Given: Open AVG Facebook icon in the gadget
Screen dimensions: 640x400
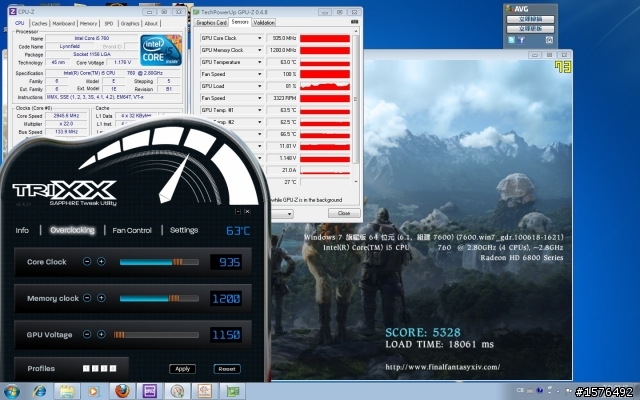Looking at the screenshot, I should (x=521, y=40).
